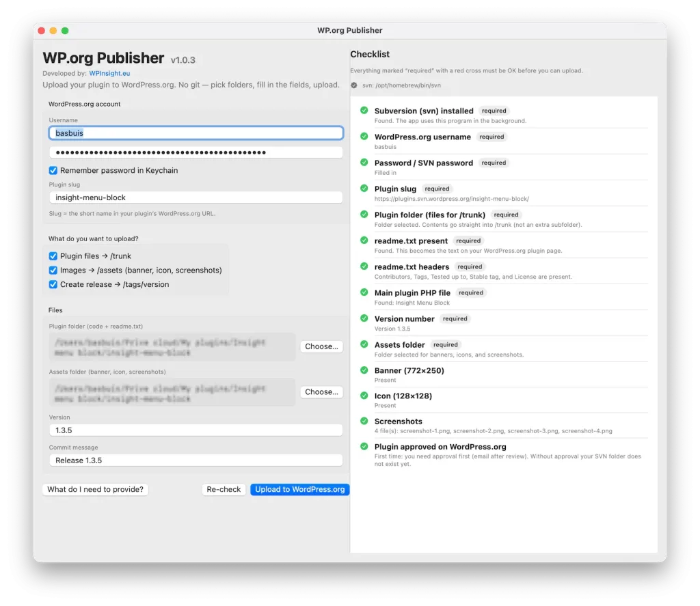This screenshot has width=700, height=606.
Task: Click green check icon beside Version number
Action: (364, 318)
